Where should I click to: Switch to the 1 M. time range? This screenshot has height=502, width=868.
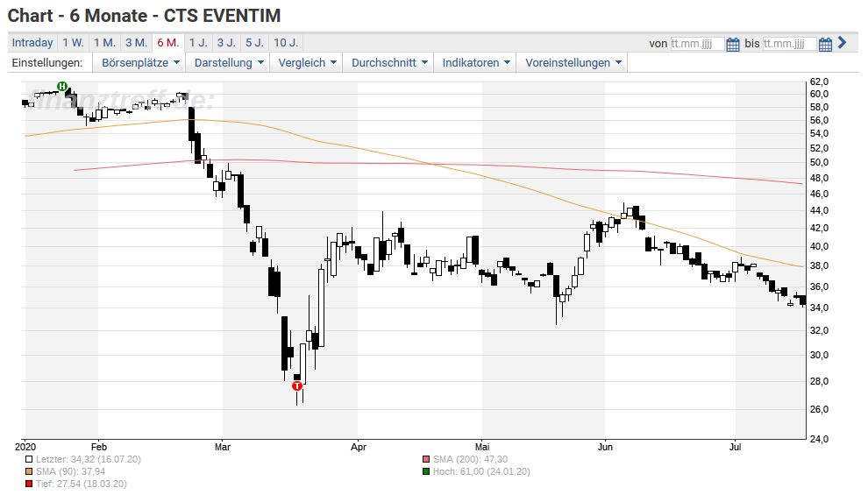point(104,43)
